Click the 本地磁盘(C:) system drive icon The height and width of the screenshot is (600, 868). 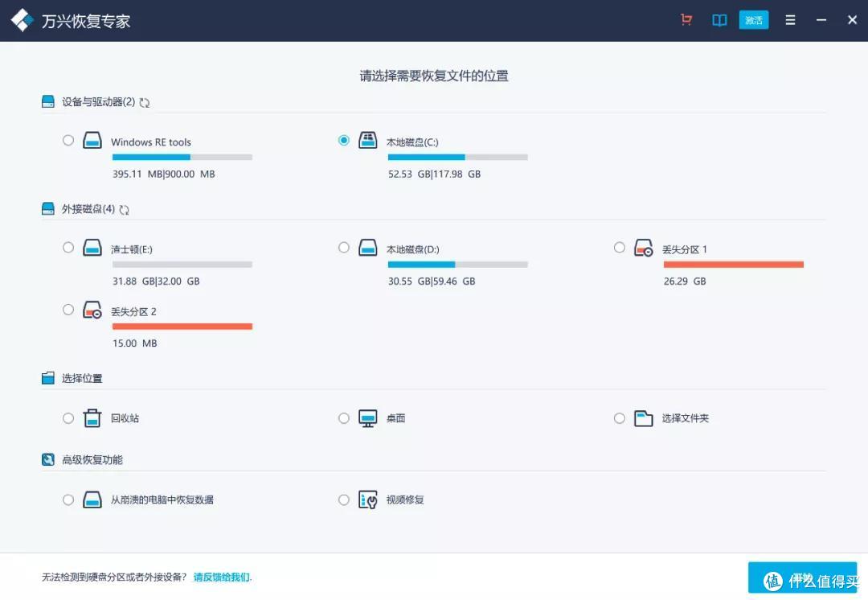coord(368,140)
